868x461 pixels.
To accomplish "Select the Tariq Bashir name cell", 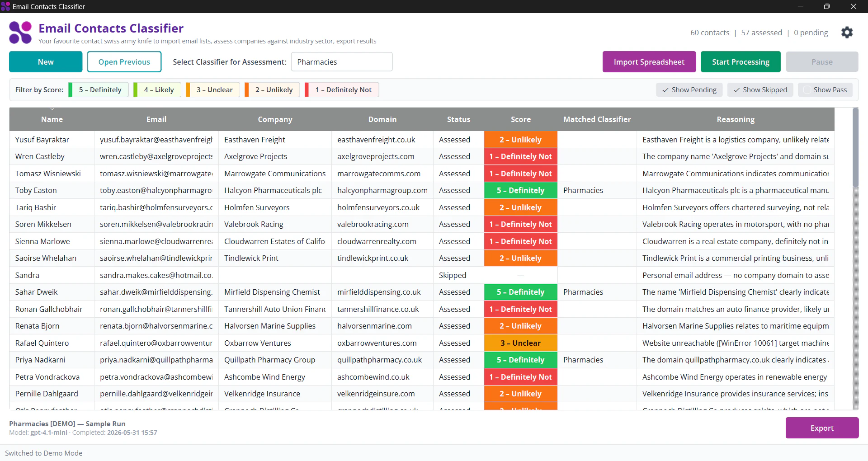I will 52,207.
